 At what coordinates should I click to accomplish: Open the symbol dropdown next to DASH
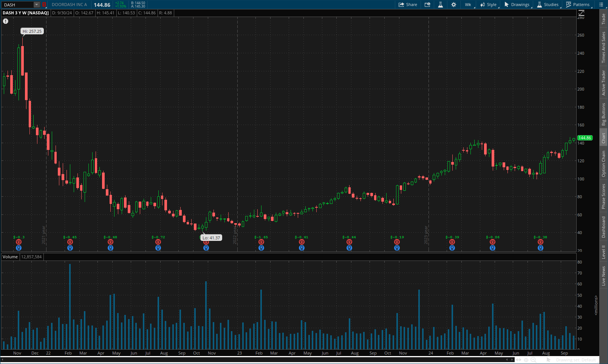pyautogui.click(x=36, y=5)
